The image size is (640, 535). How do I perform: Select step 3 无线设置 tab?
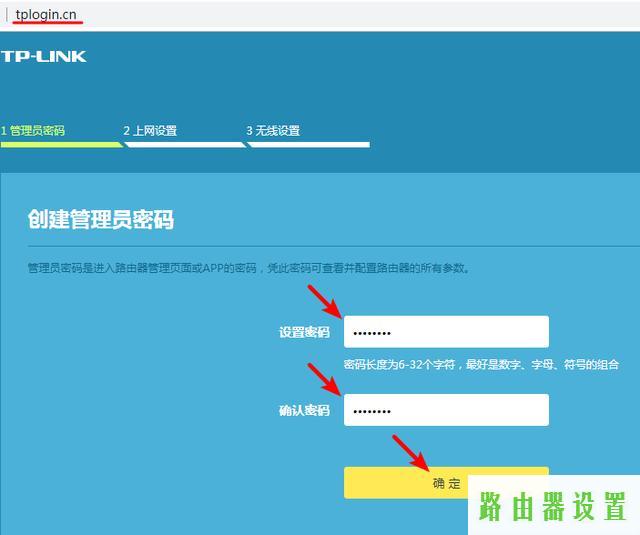(x=273, y=131)
